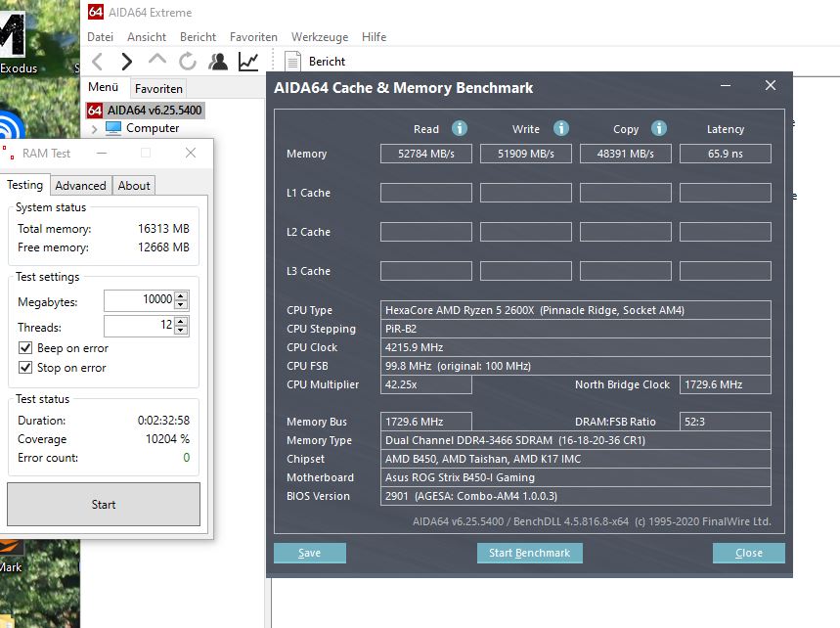840x628 pixels.
Task: Switch to the Menü tab
Action: point(104,87)
